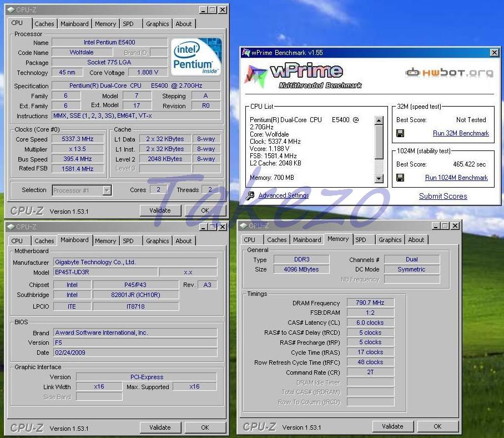Click the FSB:DRAM value 1:2
This screenshot has width=504, height=438.
370,313
